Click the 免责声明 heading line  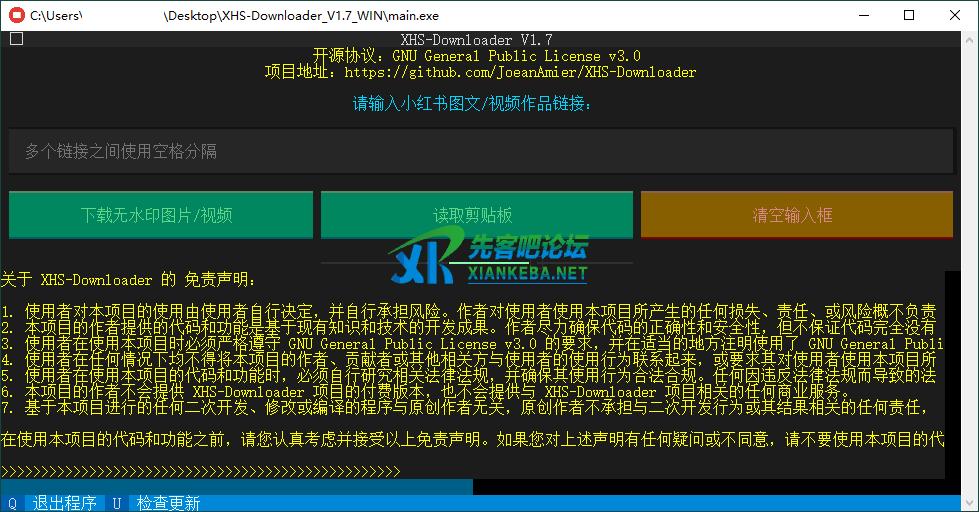(x=128, y=279)
